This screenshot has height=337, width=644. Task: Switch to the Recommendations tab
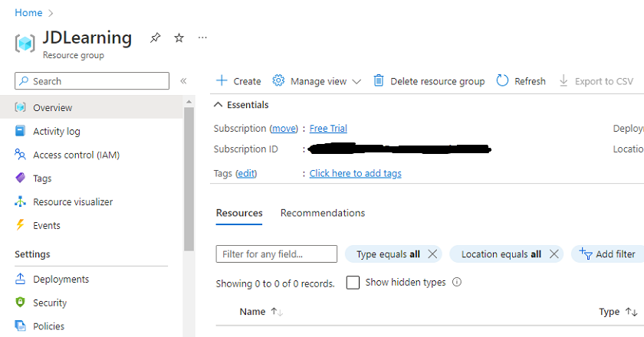tap(323, 213)
